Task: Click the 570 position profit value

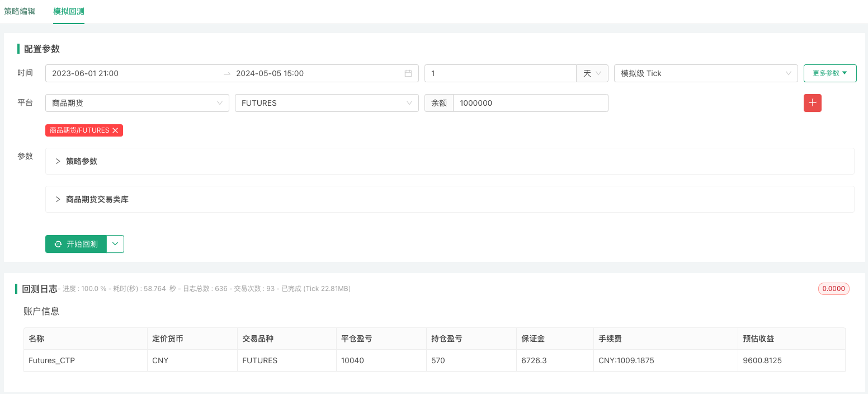Action: coord(438,360)
